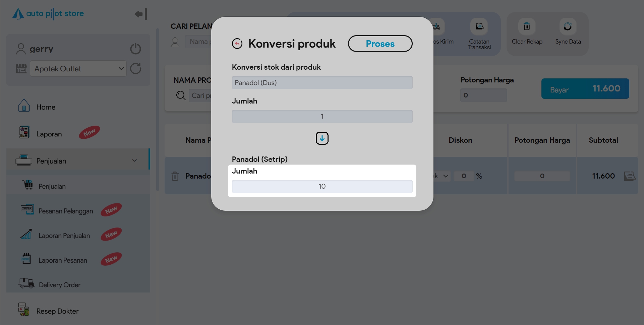
Task: Collapse sidebar with the left arrow icon
Action: click(140, 14)
